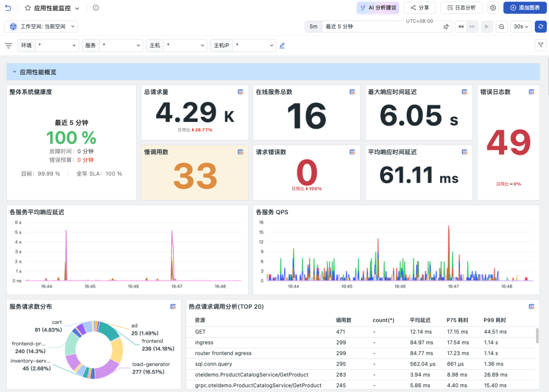Click the blue refresh icon

[540, 26]
